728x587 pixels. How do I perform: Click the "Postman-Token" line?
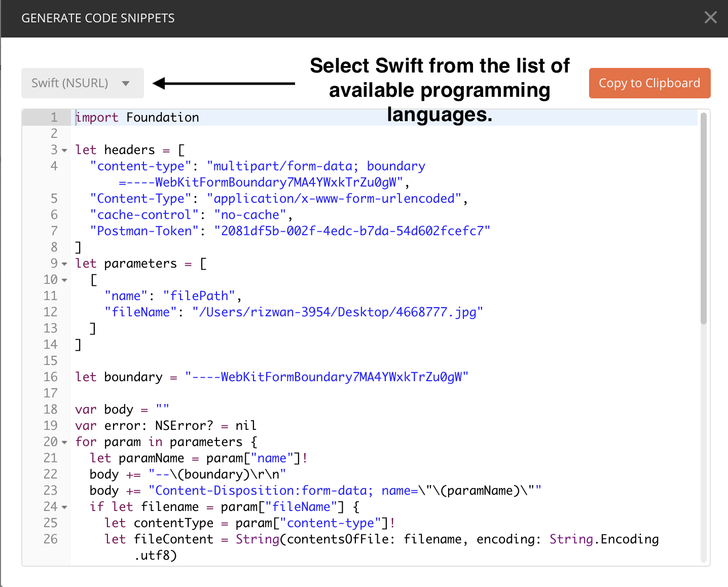pos(290,231)
